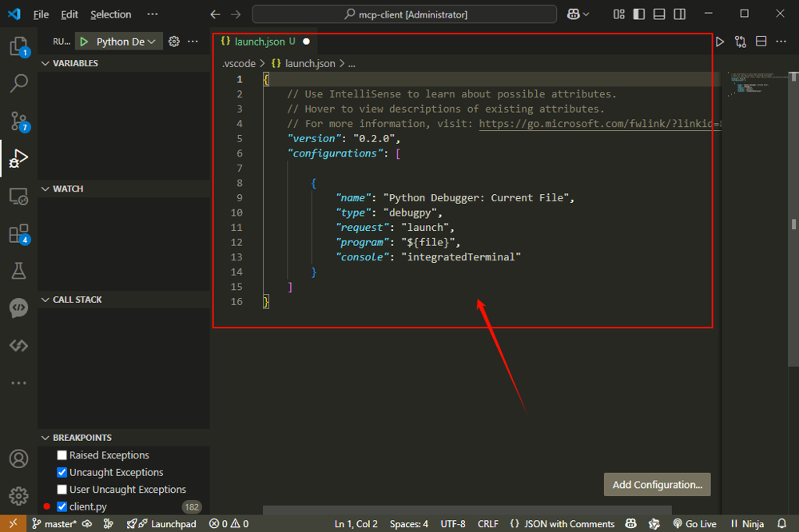Open launch.json via debug gear icon
Viewport: 799px width, 532px height.
click(174, 42)
